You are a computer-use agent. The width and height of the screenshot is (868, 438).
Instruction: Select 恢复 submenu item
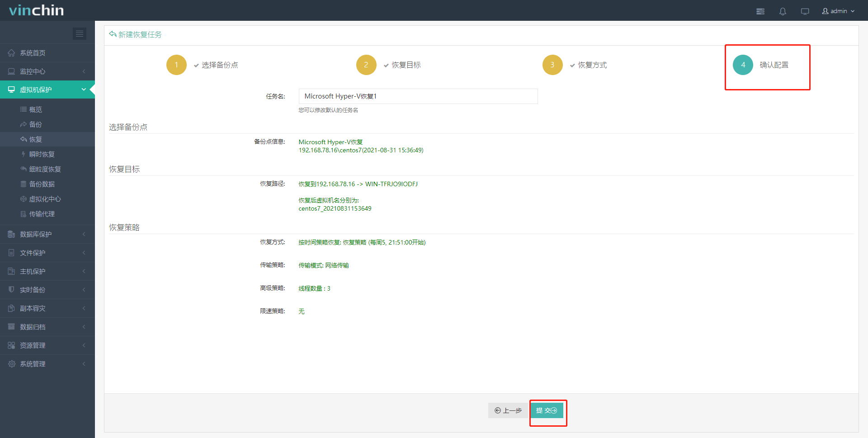pos(47,139)
